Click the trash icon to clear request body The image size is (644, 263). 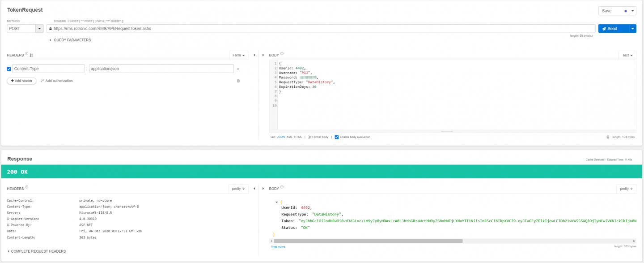coord(608,137)
